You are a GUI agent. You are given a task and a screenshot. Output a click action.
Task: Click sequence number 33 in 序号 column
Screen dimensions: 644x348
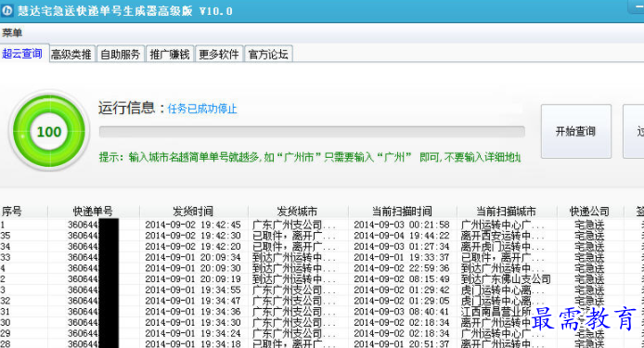pyautogui.click(x=6, y=257)
